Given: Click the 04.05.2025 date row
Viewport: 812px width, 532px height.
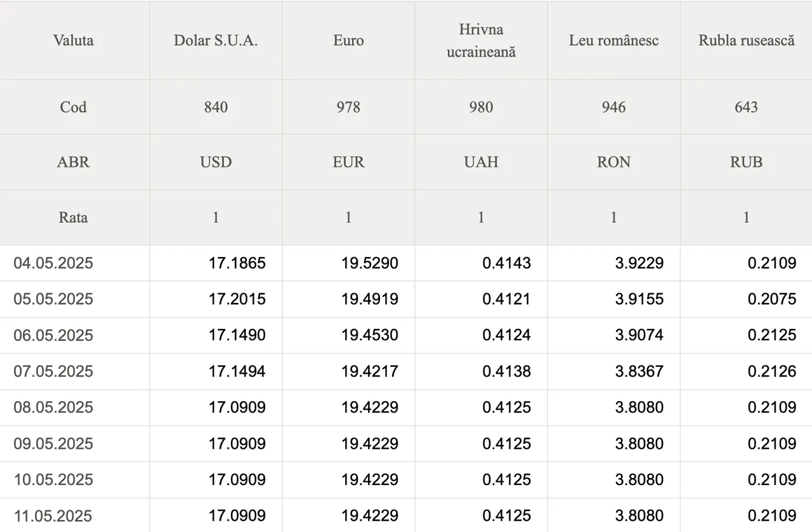Looking at the screenshot, I should pyautogui.click(x=406, y=263).
